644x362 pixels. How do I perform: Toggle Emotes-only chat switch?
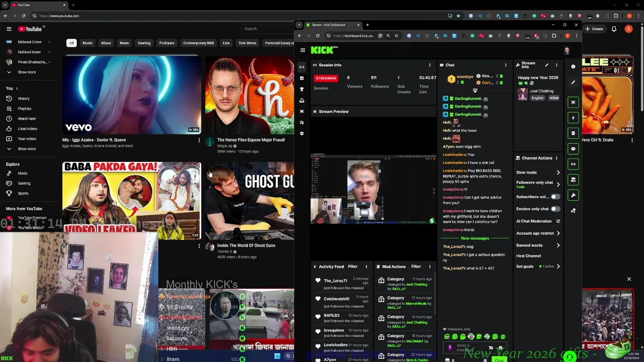[554, 209]
